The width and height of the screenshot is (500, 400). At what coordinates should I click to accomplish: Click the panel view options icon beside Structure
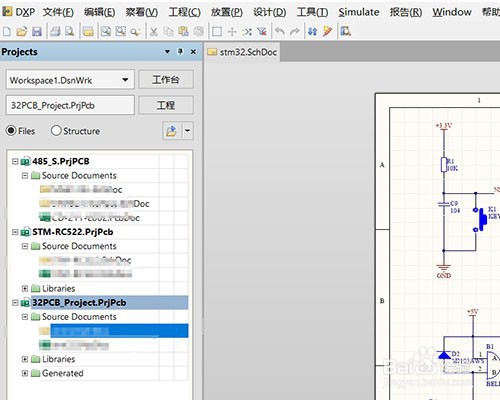171,130
